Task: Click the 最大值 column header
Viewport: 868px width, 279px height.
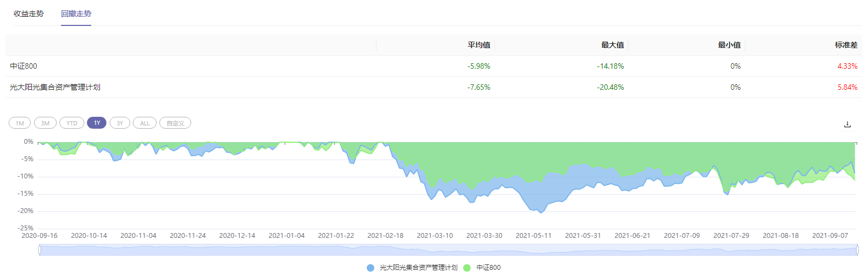Action: coord(612,45)
